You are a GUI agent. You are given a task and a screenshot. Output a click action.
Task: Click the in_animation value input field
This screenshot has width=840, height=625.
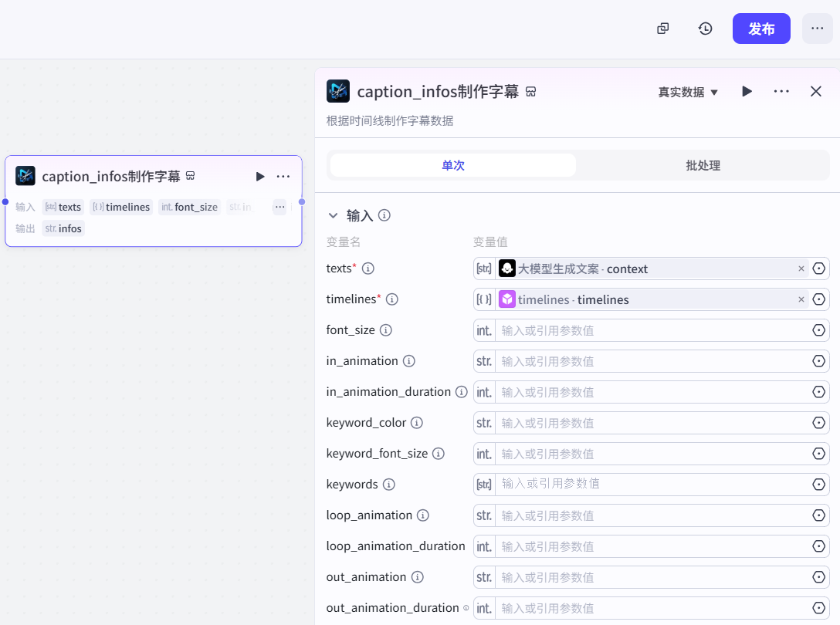click(652, 361)
